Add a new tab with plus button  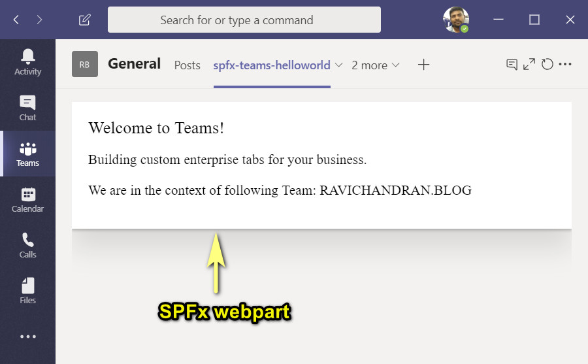click(424, 65)
